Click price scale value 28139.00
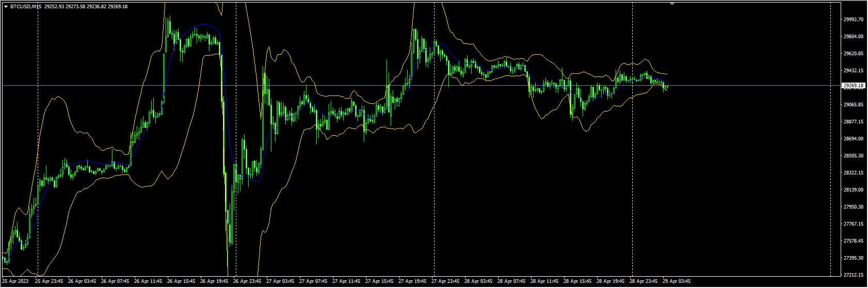Image resolution: width=868 pixels, height=288 pixels. coord(854,190)
